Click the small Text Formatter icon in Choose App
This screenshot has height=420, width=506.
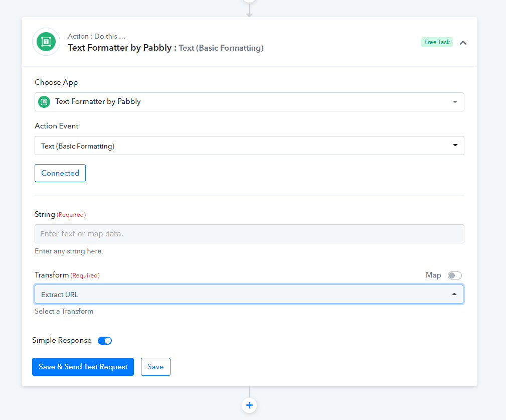(x=44, y=101)
